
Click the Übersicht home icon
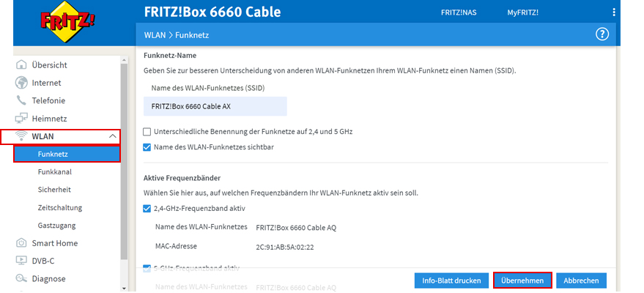coord(21,65)
